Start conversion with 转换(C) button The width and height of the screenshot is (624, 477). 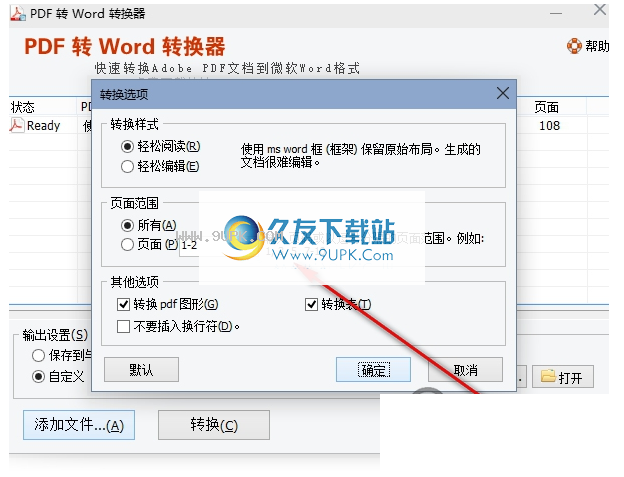(214, 425)
